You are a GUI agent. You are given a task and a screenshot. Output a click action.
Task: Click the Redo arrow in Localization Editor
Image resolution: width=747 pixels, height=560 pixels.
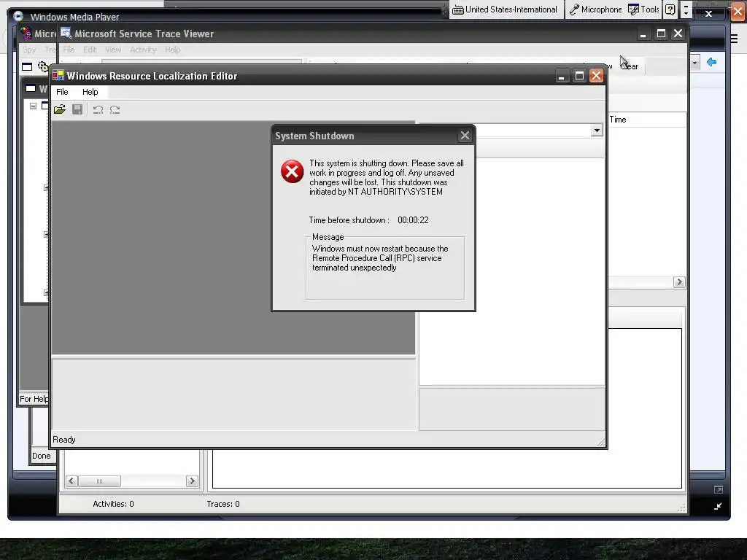tap(115, 109)
